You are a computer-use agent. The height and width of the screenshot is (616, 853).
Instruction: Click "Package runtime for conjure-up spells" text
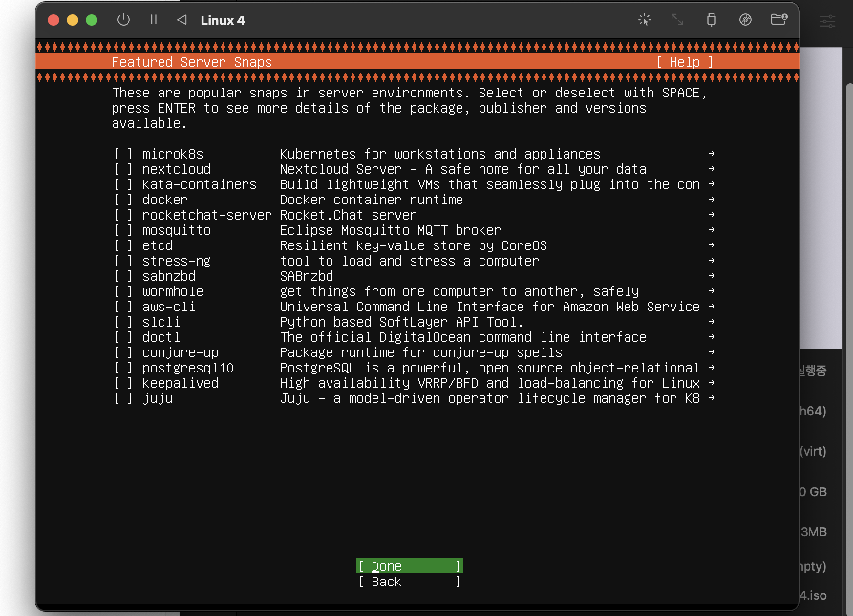pyautogui.click(x=421, y=352)
